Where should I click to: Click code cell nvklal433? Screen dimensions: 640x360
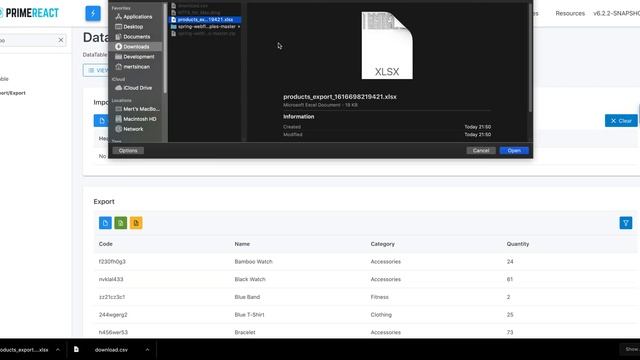coord(111,279)
